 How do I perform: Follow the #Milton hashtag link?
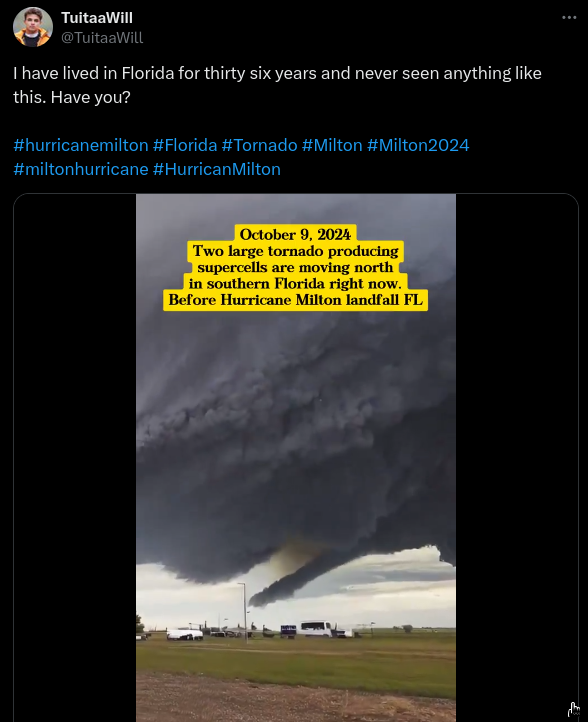(332, 145)
